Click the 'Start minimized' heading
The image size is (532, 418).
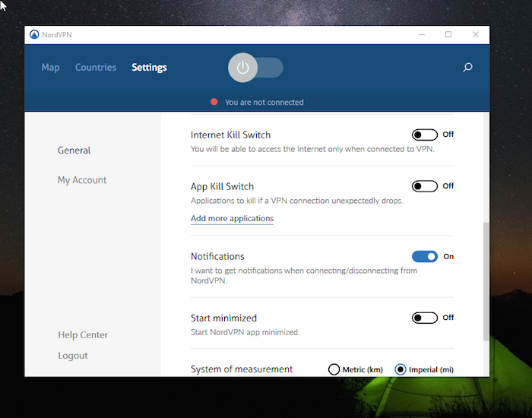pos(224,318)
